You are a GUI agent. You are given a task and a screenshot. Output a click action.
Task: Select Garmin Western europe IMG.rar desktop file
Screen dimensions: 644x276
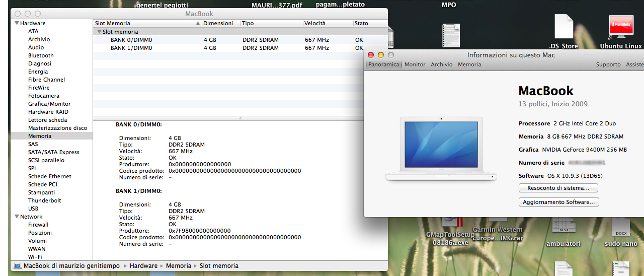tap(498, 234)
